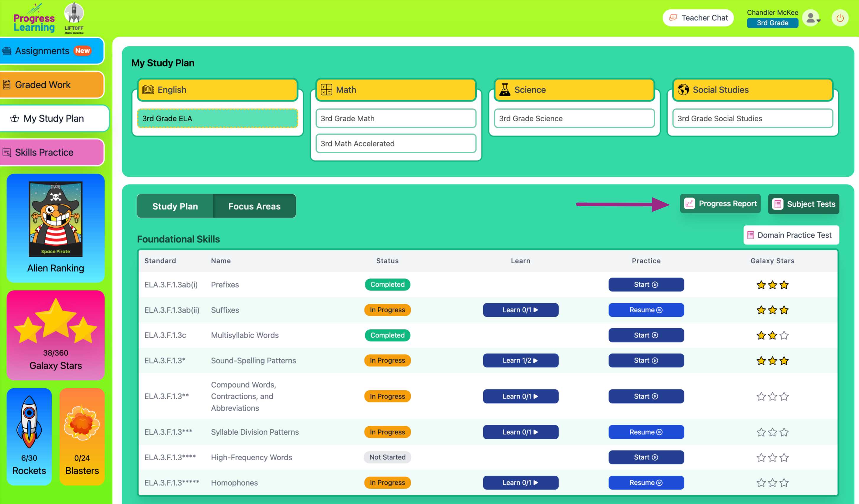Open Subject Tests
859x504 pixels.
pyautogui.click(x=803, y=204)
